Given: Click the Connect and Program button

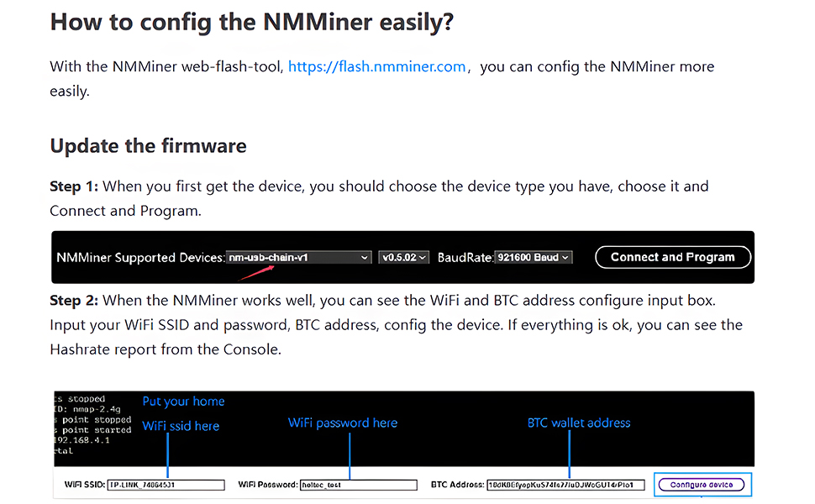Looking at the screenshot, I should [672, 257].
